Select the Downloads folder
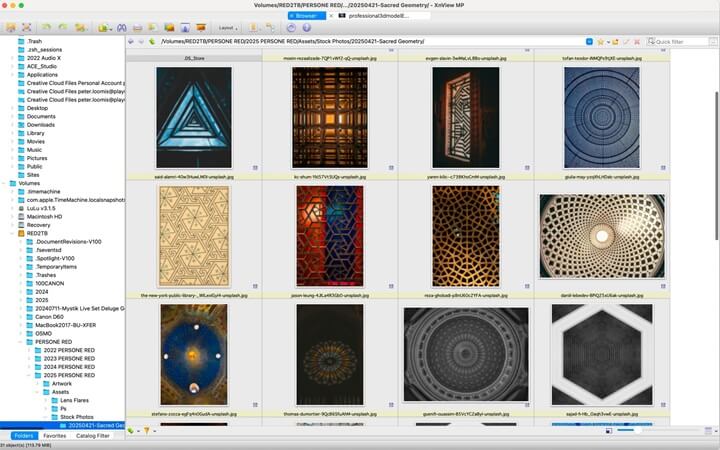 pyautogui.click(x=40, y=125)
